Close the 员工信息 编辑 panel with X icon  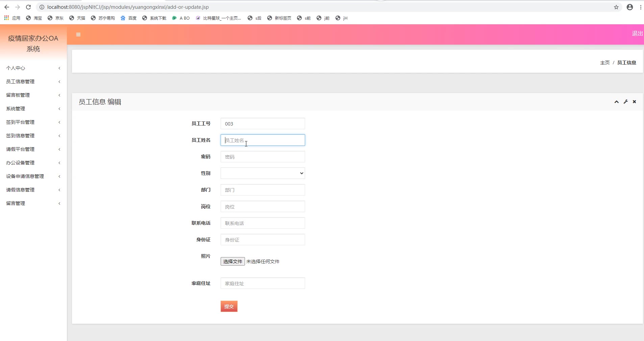coord(635,102)
